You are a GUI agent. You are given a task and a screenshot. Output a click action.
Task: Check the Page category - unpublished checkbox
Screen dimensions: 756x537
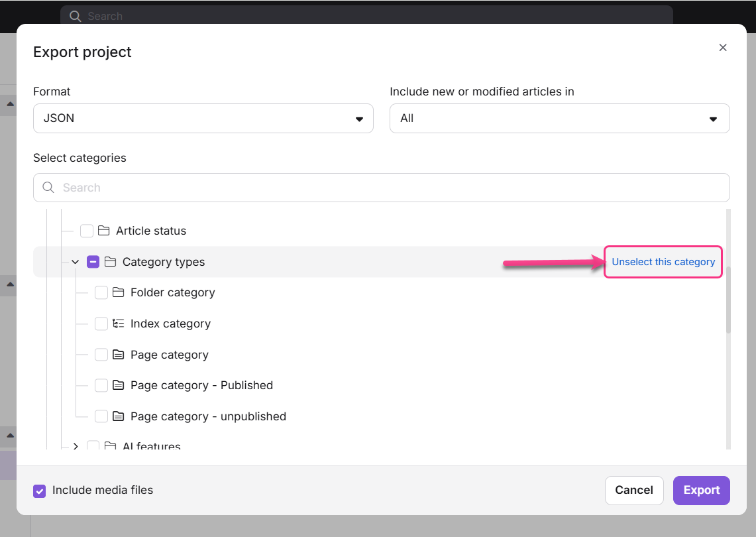tap(101, 416)
